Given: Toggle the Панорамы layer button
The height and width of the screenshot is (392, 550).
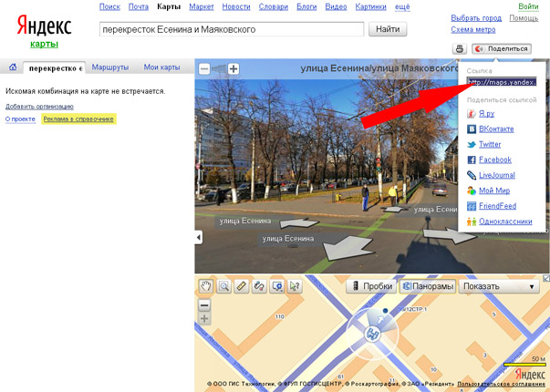Looking at the screenshot, I should point(428,286).
